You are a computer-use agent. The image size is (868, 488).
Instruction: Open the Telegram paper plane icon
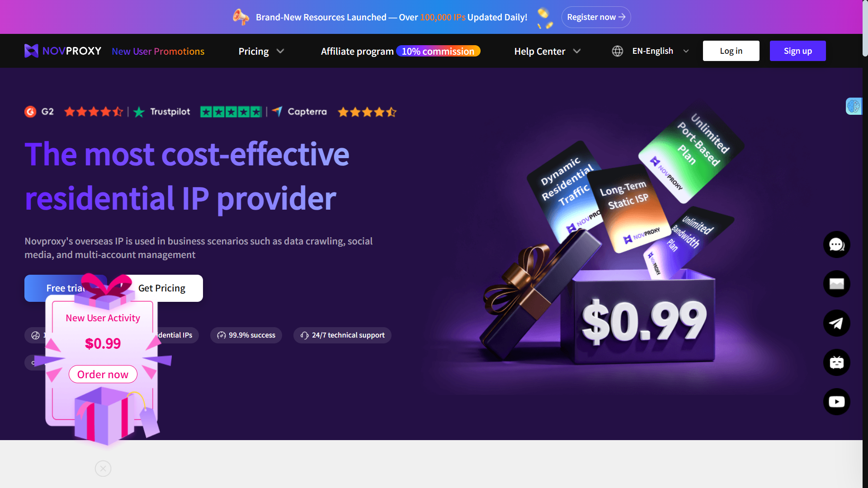coord(836,323)
